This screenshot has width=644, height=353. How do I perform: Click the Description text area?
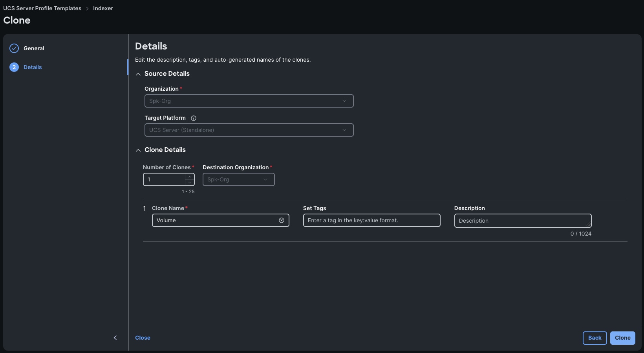523,221
